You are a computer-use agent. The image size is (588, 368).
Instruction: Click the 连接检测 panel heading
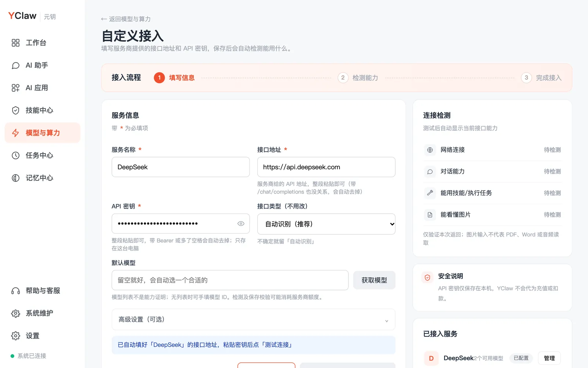tap(437, 115)
